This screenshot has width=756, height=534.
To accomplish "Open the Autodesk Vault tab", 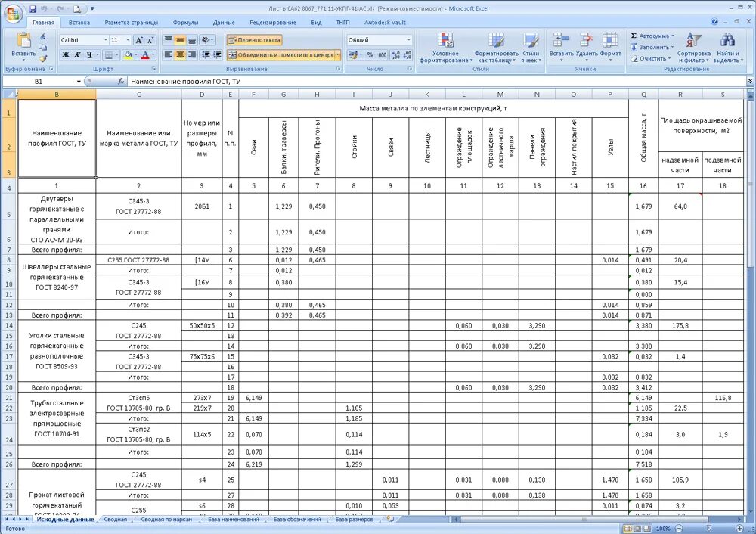I will (385, 22).
